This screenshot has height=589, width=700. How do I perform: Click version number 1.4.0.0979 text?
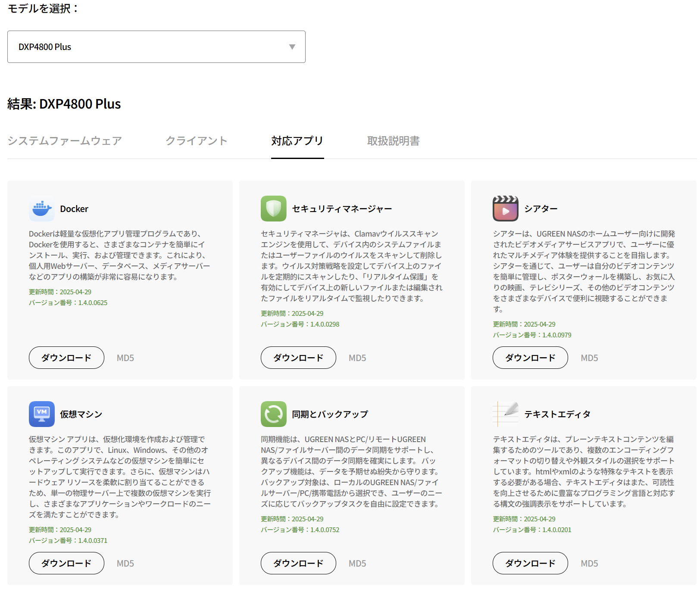557,335
